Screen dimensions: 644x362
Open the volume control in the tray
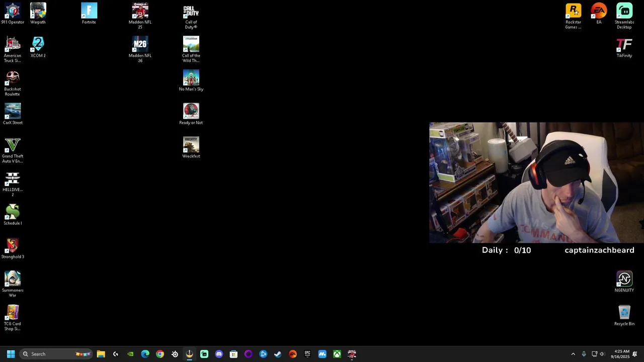(602, 354)
